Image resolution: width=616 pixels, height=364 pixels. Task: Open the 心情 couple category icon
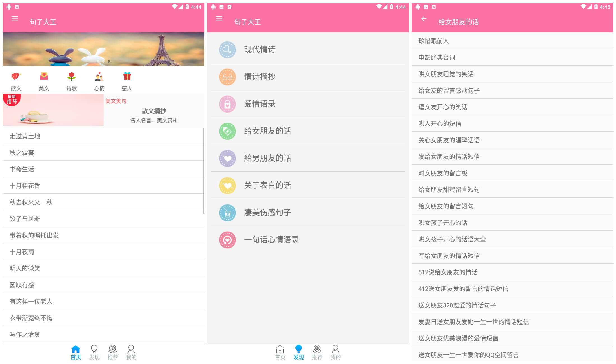pyautogui.click(x=99, y=76)
